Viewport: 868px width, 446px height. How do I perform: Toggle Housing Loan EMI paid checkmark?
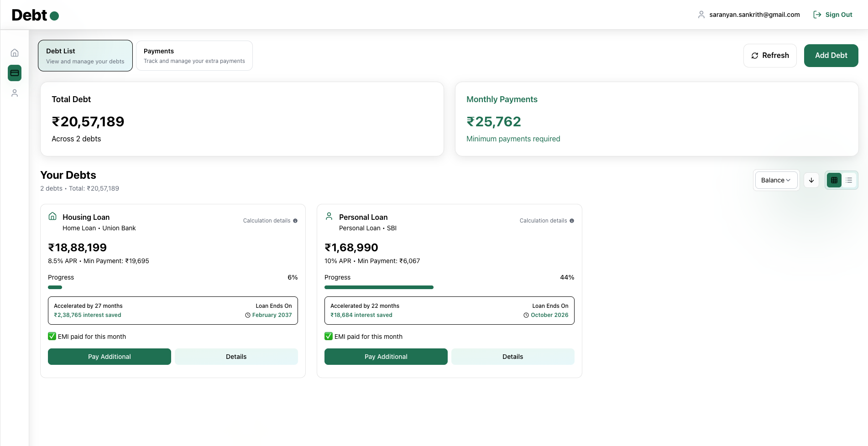coord(52,337)
